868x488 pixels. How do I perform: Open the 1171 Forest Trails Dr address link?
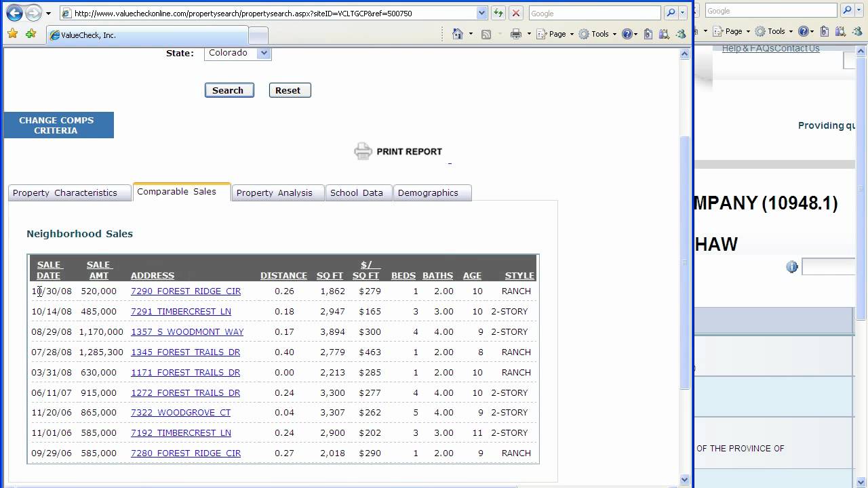(185, 372)
